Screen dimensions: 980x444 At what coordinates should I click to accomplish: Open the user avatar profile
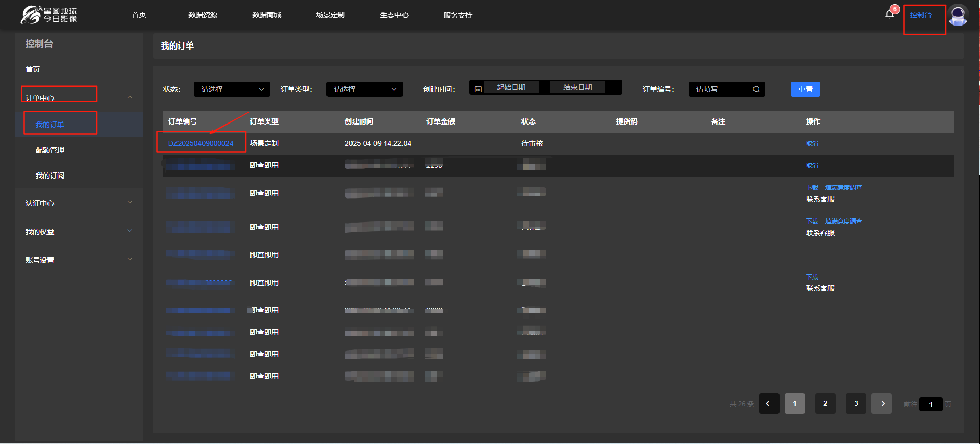[x=958, y=15]
